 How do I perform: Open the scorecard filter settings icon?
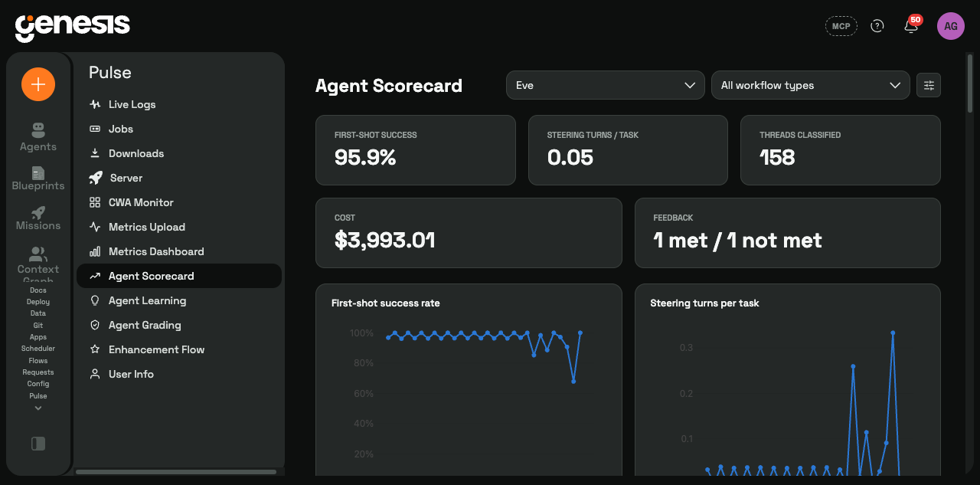[929, 85]
